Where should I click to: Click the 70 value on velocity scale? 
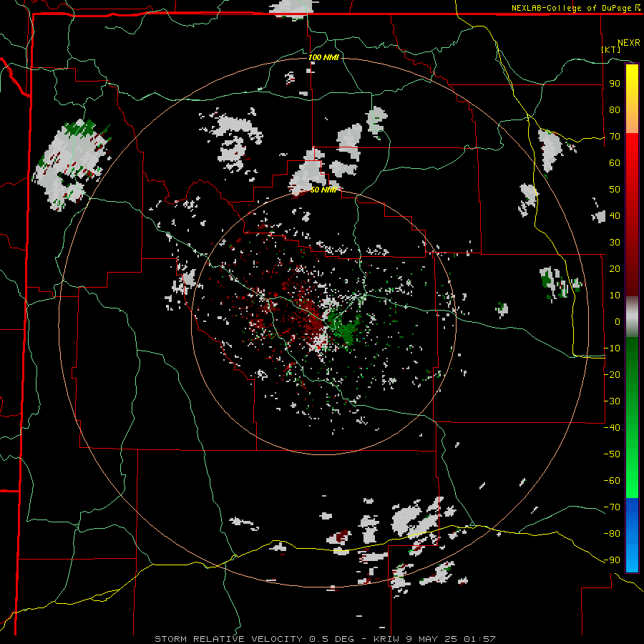(615, 137)
